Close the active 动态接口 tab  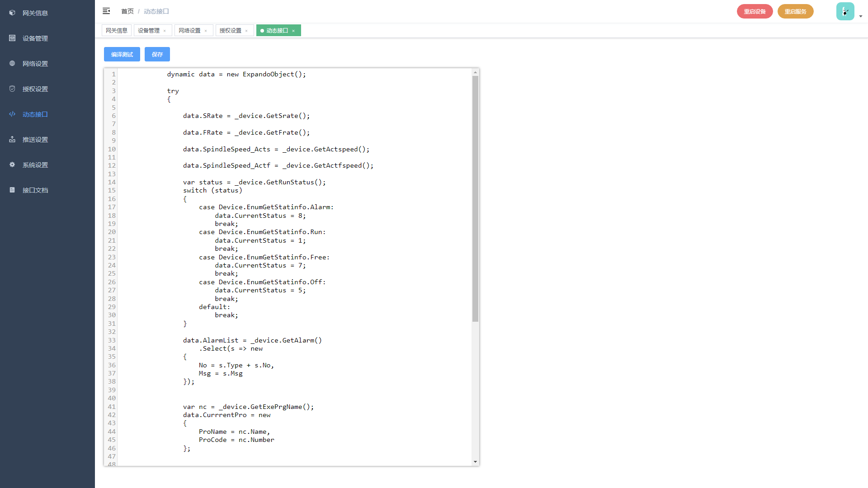coord(293,31)
